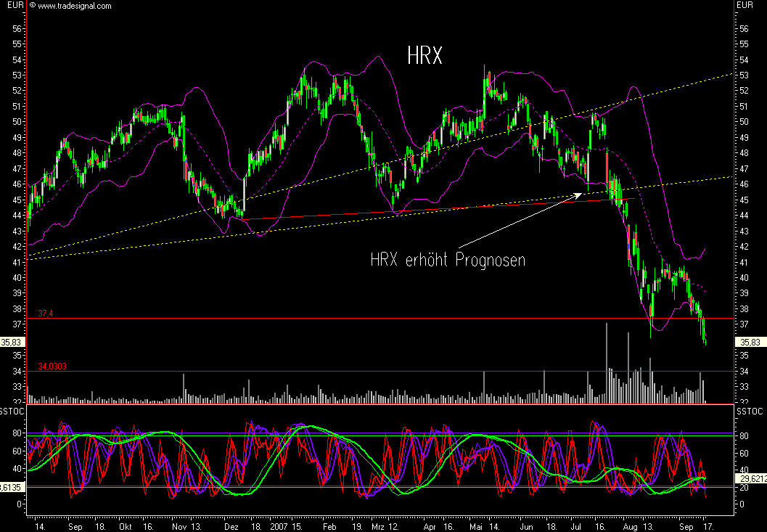Click the highlighted 35,83 current price marker
The image size is (767, 532).
(752, 341)
